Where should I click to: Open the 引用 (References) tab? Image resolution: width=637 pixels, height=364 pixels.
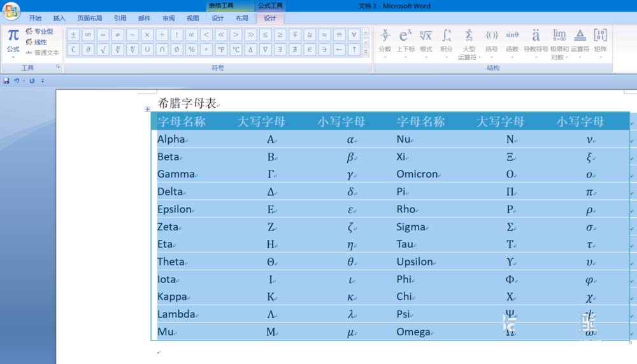click(x=120, y=18)
